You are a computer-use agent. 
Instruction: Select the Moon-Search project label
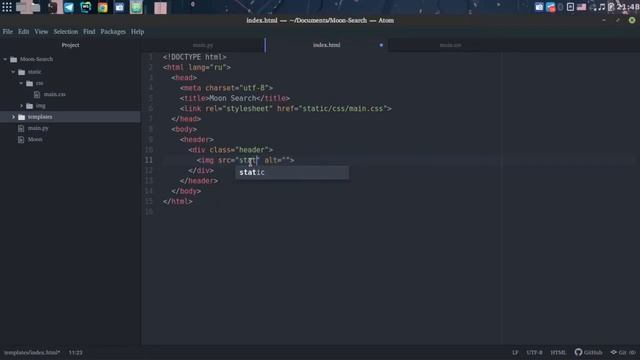pyautogui.click(x=36, y=59)
